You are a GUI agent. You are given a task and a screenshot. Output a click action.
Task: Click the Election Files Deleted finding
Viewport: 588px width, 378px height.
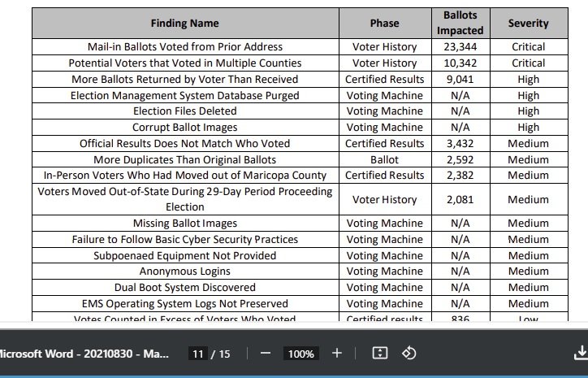185,111
